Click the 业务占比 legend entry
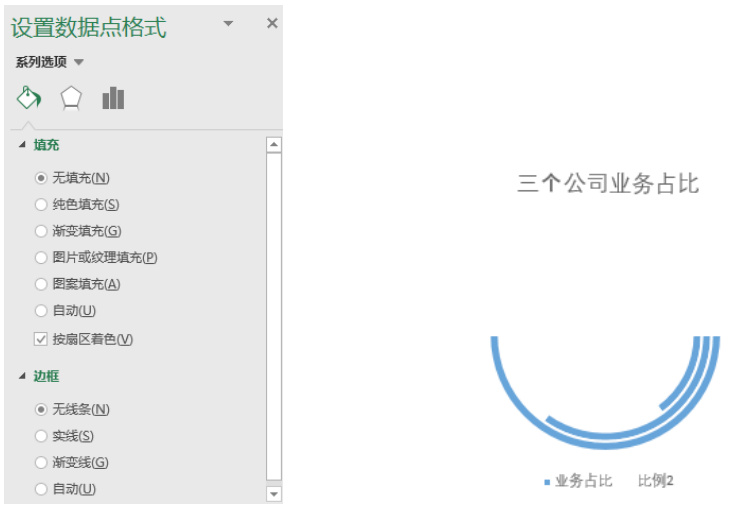The image size is (734, 511). [579, 481]
